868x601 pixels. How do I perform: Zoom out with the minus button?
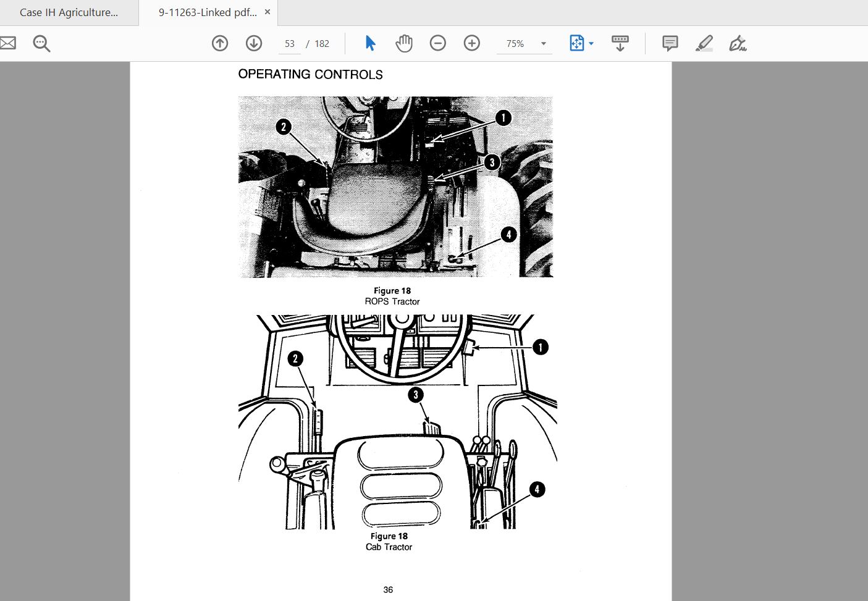click(x=438, y=43)
